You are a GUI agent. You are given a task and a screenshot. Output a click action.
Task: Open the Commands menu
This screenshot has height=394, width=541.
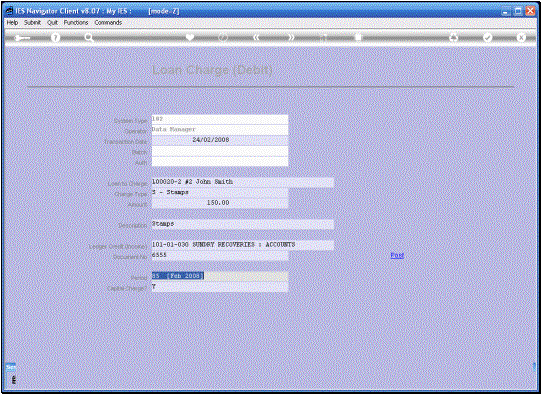pyautogui.click(x=108, y=22)
